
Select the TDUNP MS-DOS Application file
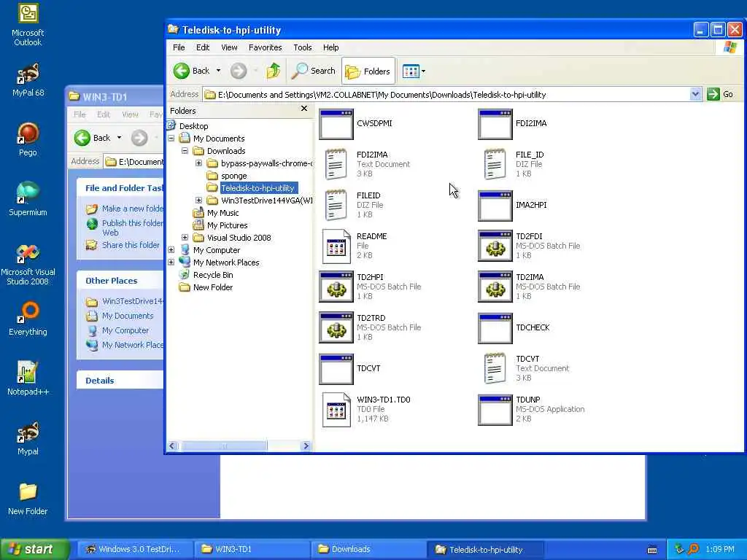click(x=531, y=410)
